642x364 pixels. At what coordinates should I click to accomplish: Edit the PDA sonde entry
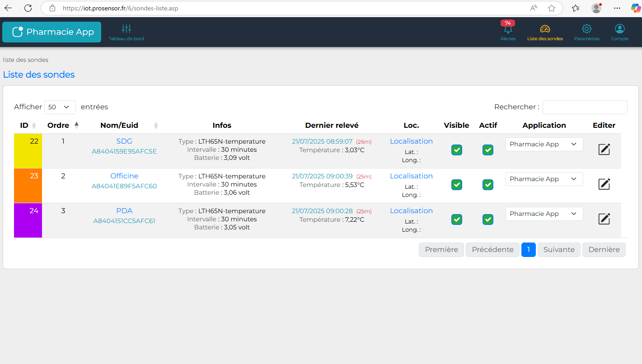pyautogui.click(x=604, y=219)
